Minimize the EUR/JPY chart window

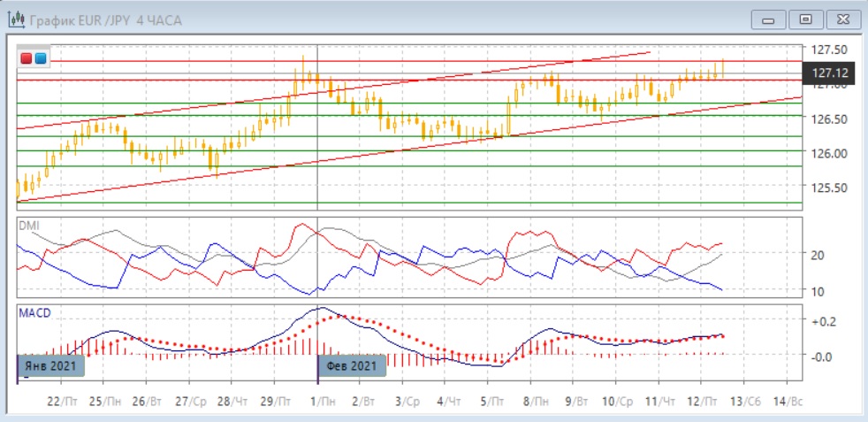pyautogui.click(x=769, y=19)
